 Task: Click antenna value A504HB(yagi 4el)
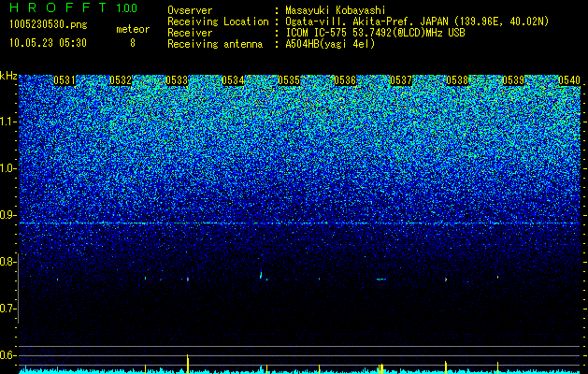tap(330, 44)
